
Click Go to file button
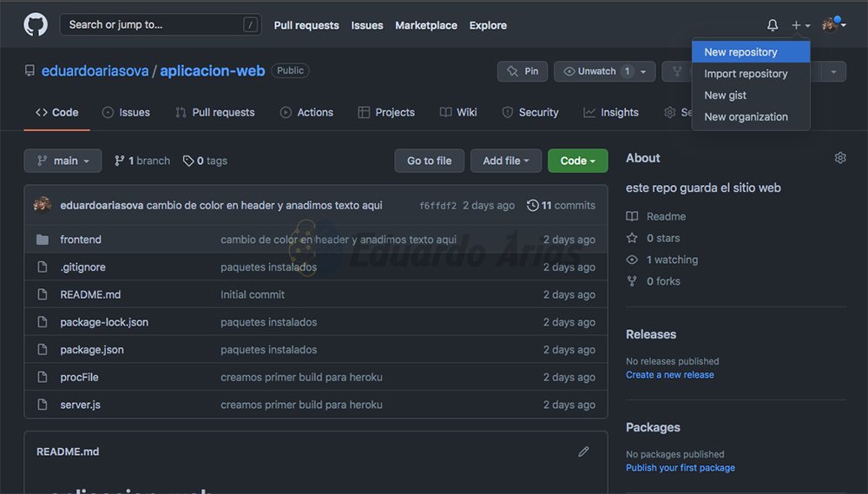click(x=429, y=161)
